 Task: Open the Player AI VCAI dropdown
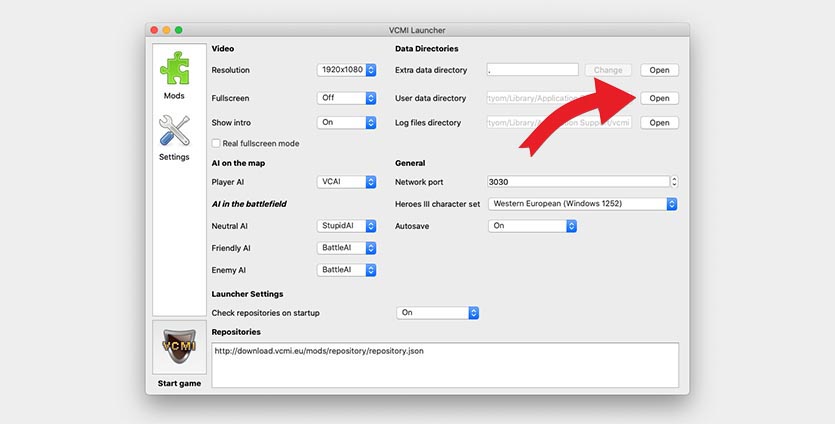347,182
